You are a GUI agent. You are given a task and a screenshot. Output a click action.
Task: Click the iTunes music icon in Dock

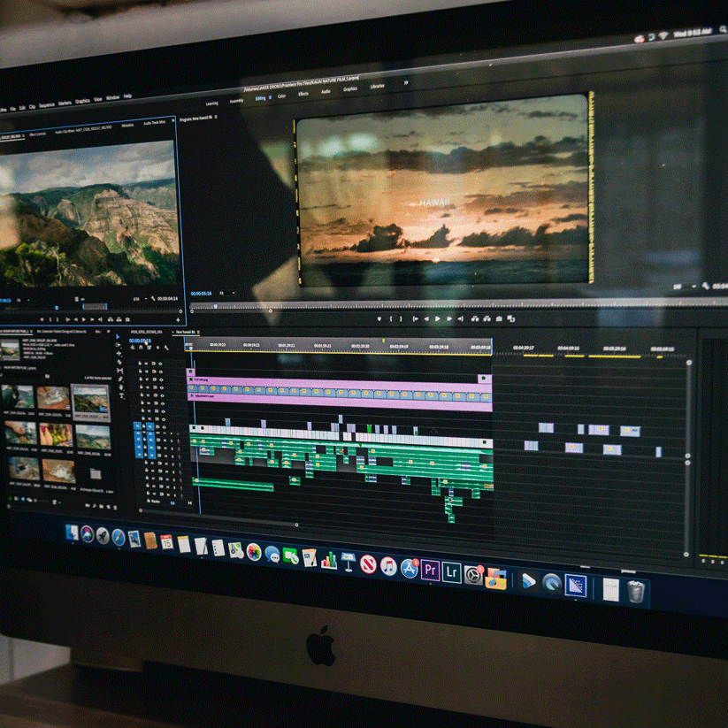click(388, 566)
